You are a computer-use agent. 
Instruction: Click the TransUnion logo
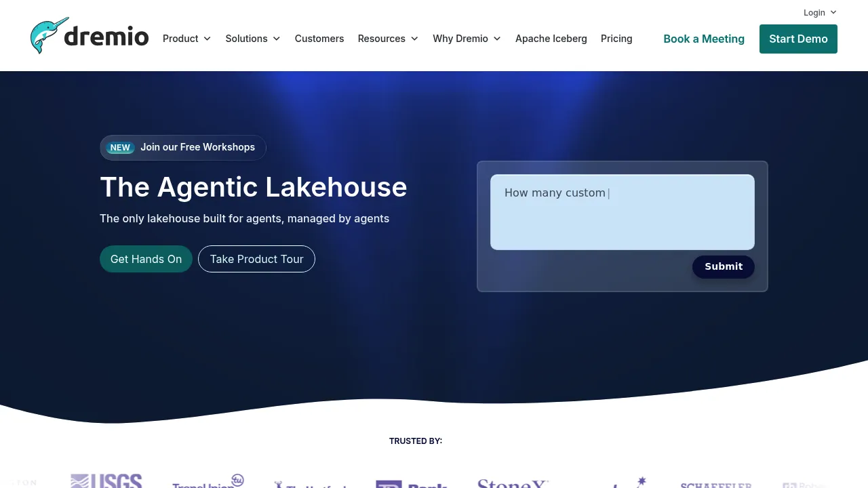coord(208,482)
